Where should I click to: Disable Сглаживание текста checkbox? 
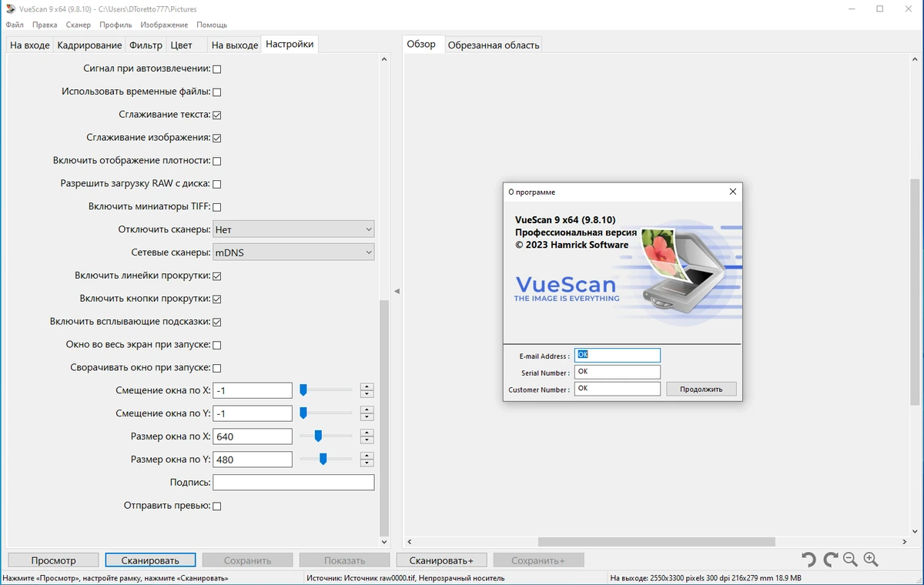[216, 115]
